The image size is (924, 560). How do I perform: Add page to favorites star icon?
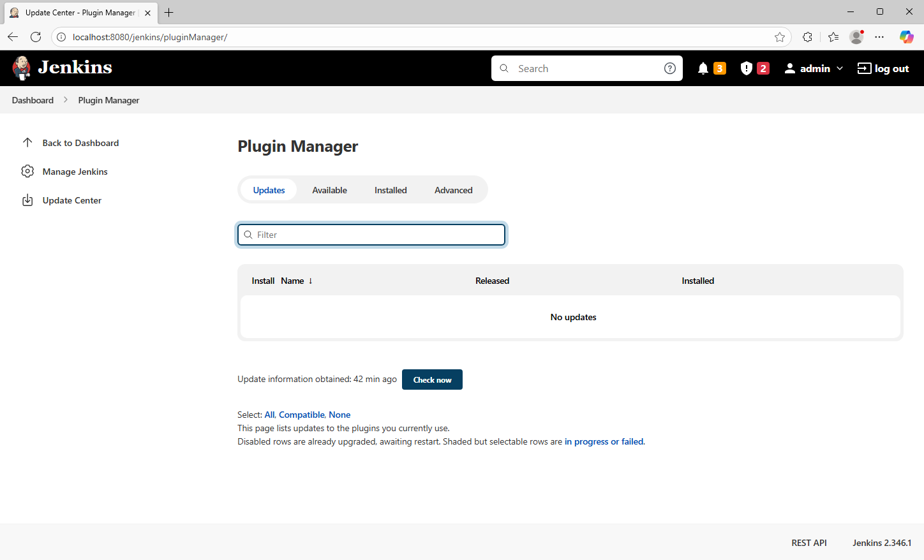pos(780,37)
